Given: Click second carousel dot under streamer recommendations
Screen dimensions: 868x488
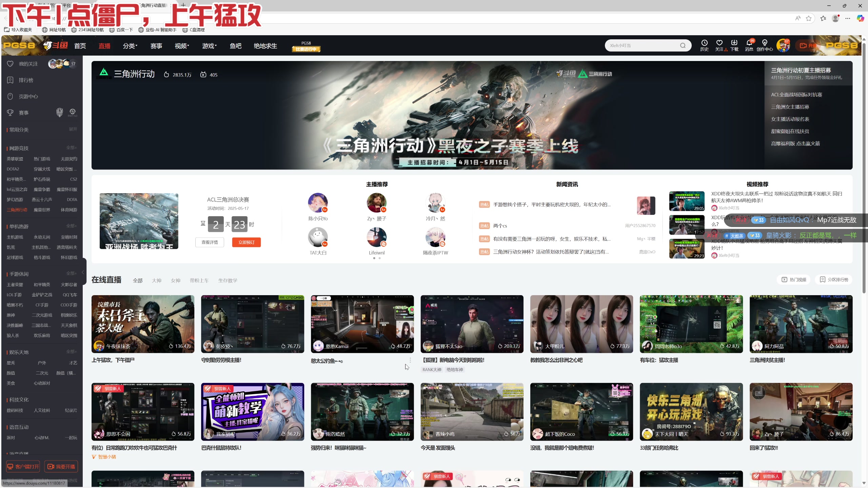Looking at the screenshot, I should pyautogui.click(x=379, y=258).
